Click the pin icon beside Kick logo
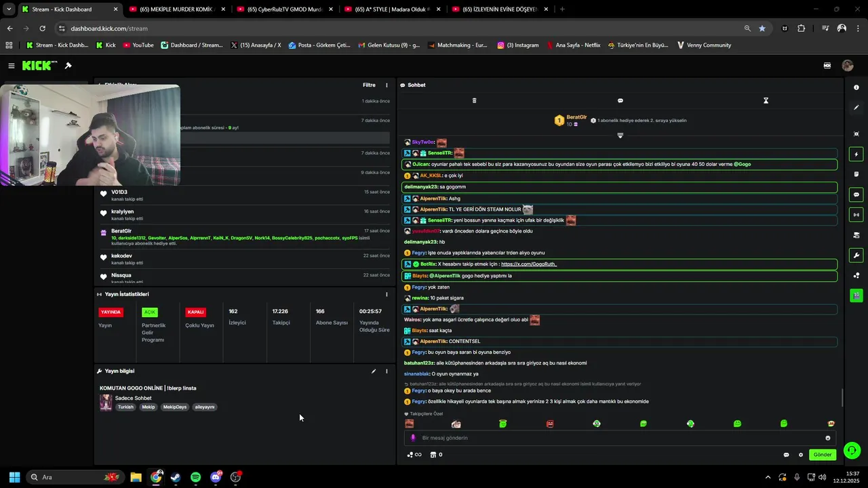 [x=68, y=66]
